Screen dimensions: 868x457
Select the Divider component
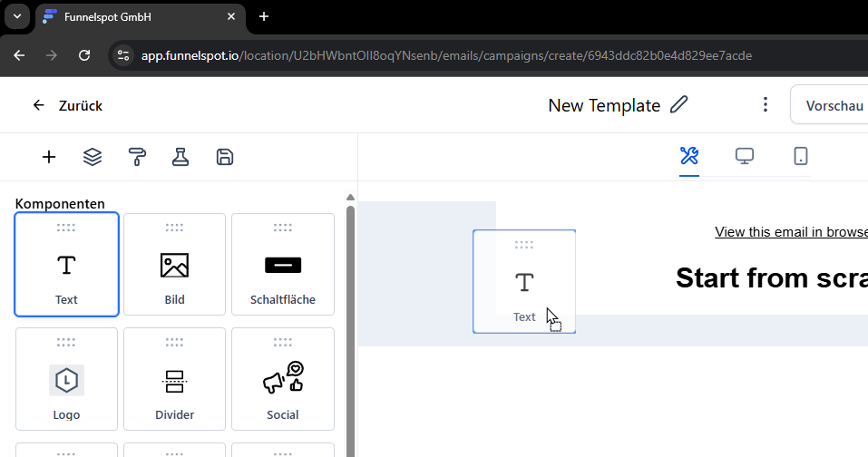pyautogui.click(x=174, y=379)
